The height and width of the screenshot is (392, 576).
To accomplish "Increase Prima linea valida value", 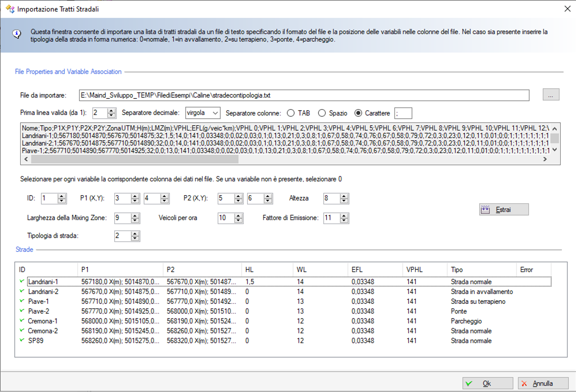I will tap(112, 110).
